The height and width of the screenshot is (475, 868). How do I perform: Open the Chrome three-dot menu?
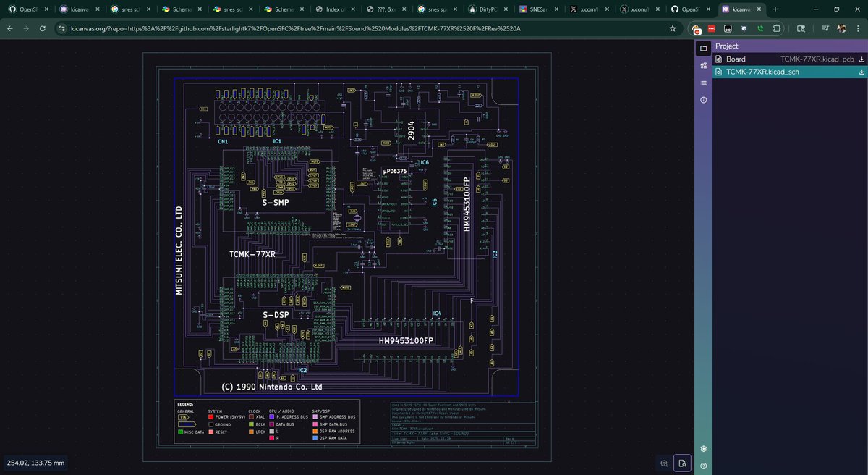tap(858, 29)
